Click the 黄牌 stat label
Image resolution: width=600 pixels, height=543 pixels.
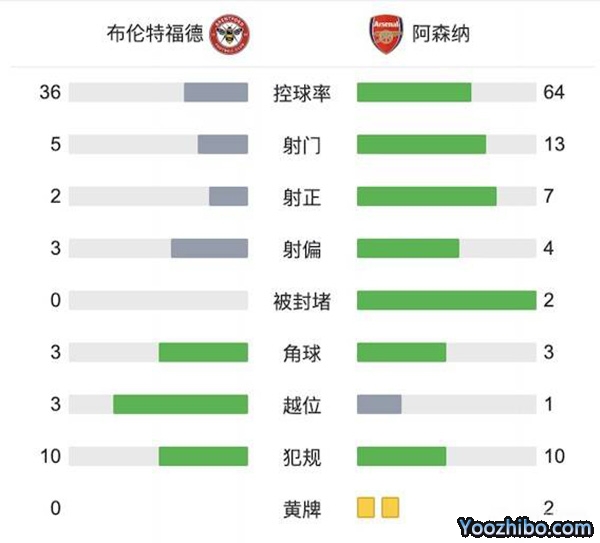click(x=302, y=509)
